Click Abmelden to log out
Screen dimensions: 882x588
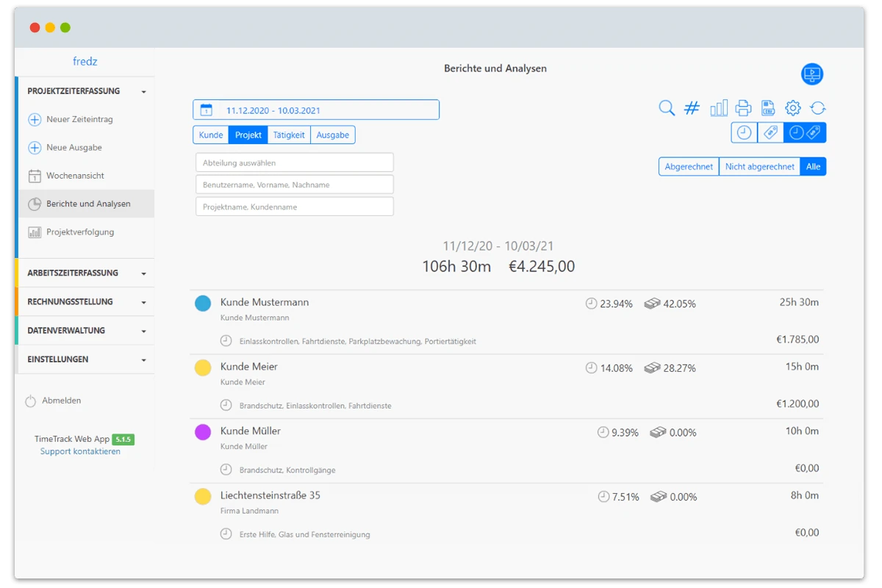61,401
